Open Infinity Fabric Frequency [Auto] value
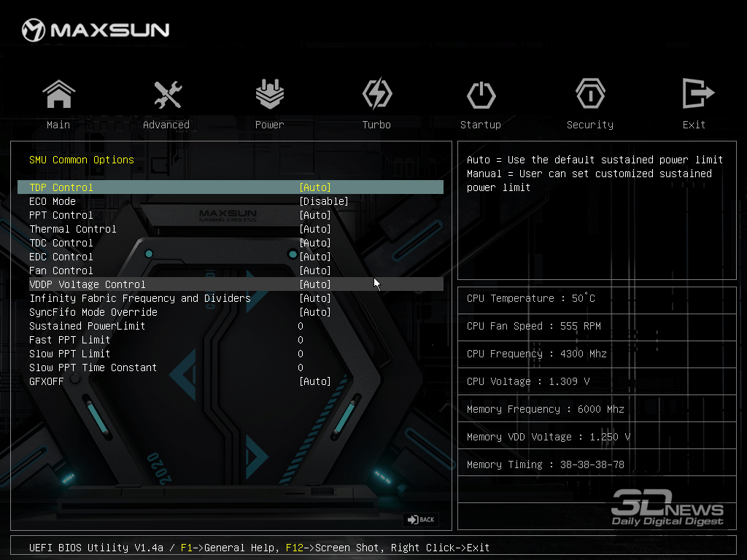The height and width of the screenshot is (560, 747). click(315, 298)
